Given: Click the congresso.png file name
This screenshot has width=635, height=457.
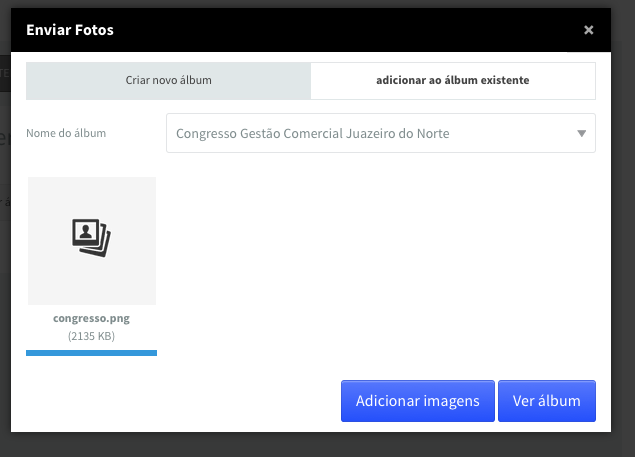Looking at the screenshot, I should (92, 318).
